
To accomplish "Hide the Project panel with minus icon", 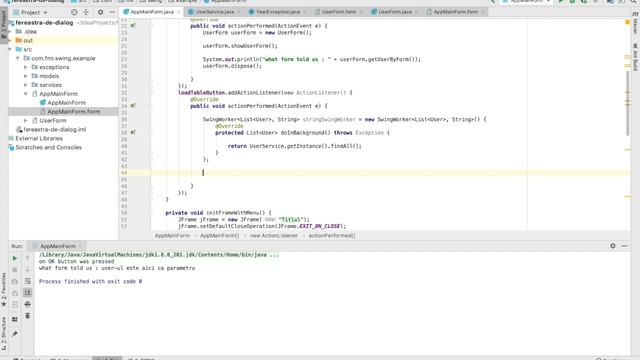I will (x=112, y=12).
